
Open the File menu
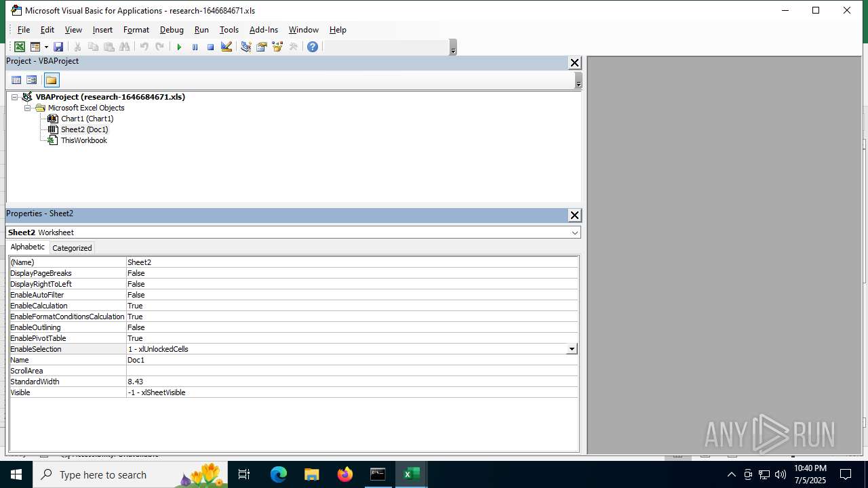(x=24, y=30)
